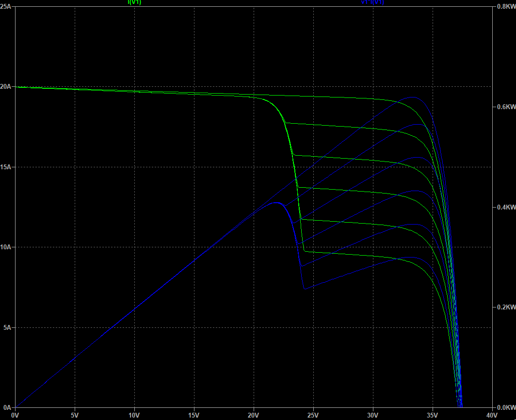Click the 0.0KW label on right axis
516x420 pixels.
505,408
